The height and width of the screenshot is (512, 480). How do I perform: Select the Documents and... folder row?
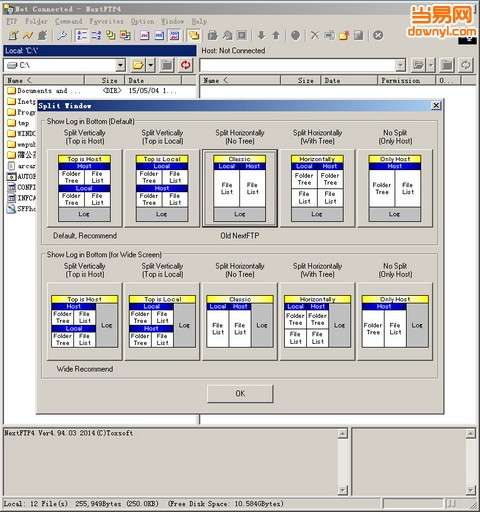click(100, 91)
